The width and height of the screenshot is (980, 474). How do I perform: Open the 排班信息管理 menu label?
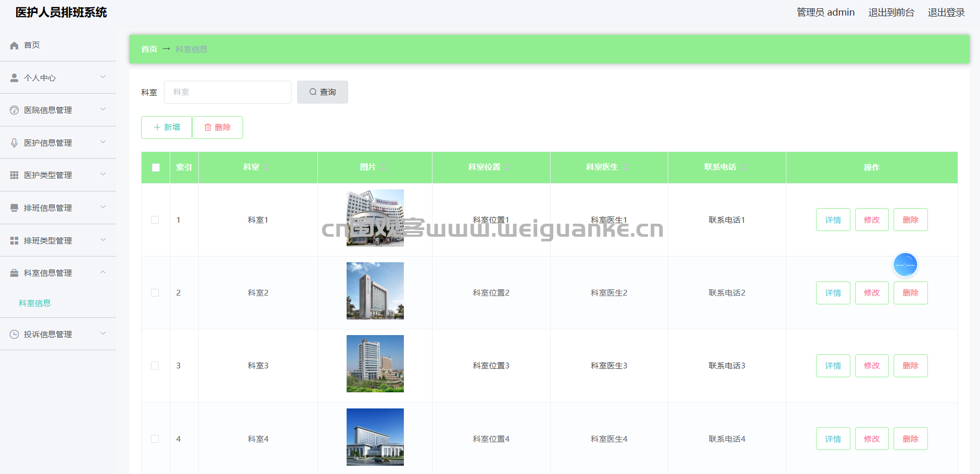pos(48,208)
